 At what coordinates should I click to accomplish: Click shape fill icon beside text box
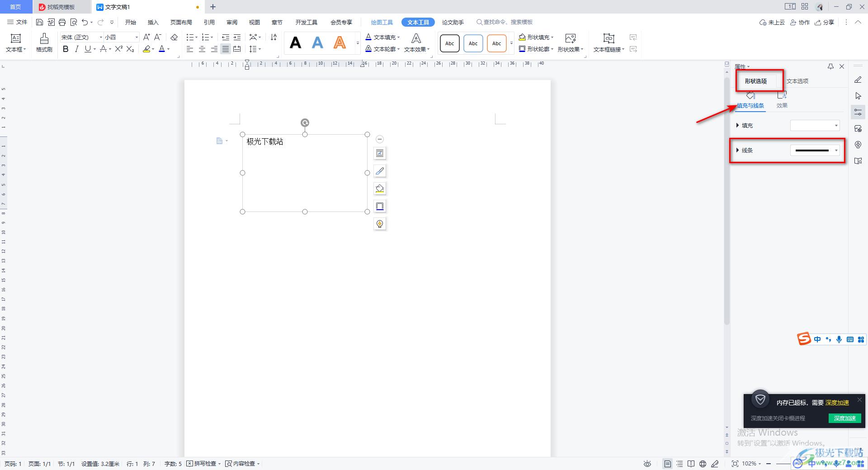380,189
